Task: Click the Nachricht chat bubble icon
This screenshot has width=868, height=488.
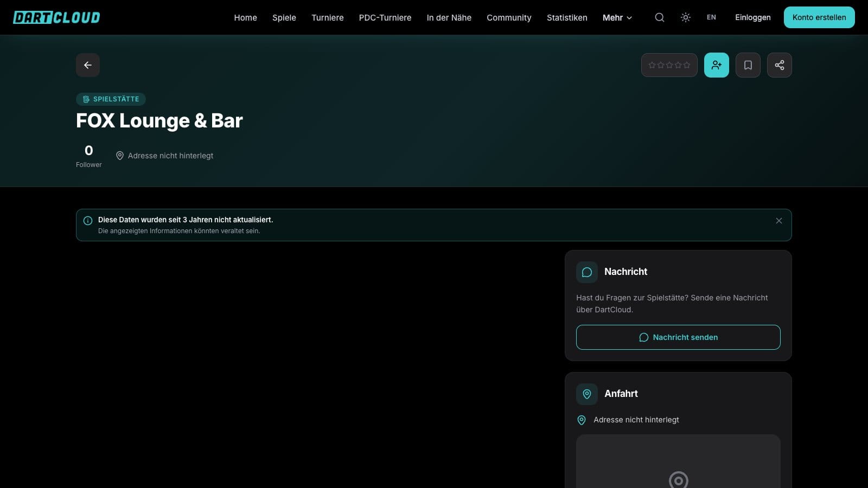Action: pyautogui.click(x=587, y=272)
